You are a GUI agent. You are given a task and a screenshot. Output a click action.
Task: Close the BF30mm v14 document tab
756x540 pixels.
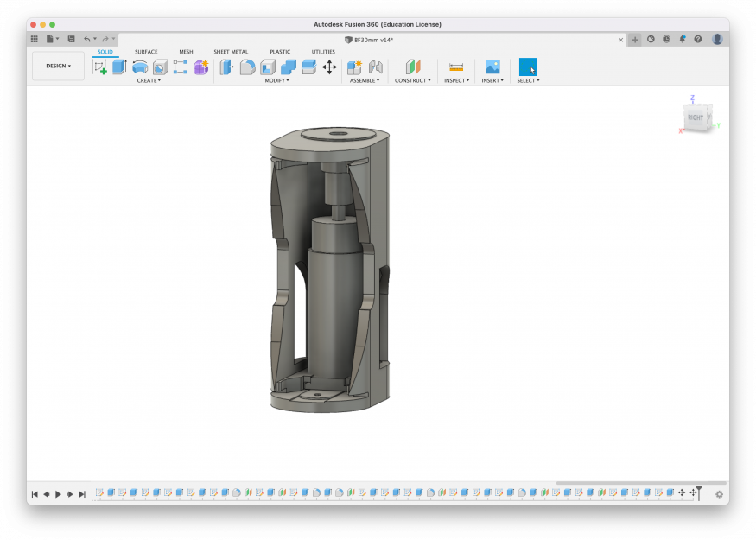coord(620,40)
